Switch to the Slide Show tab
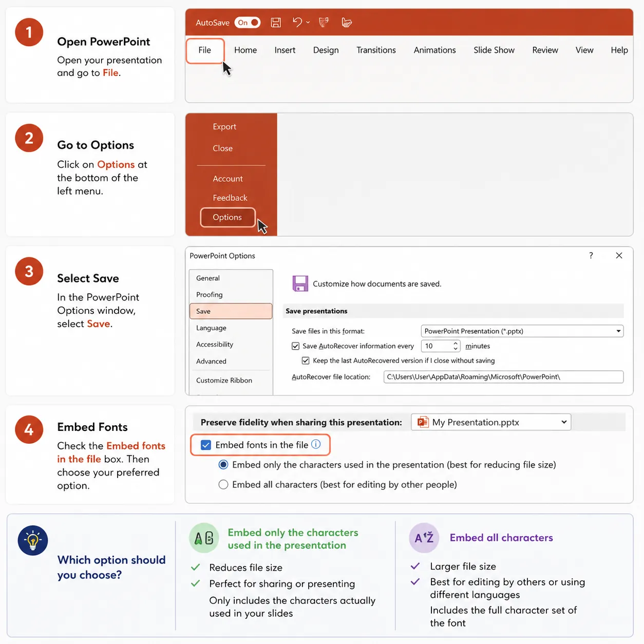This screenshot has height=644, width=644. point(494,50)
